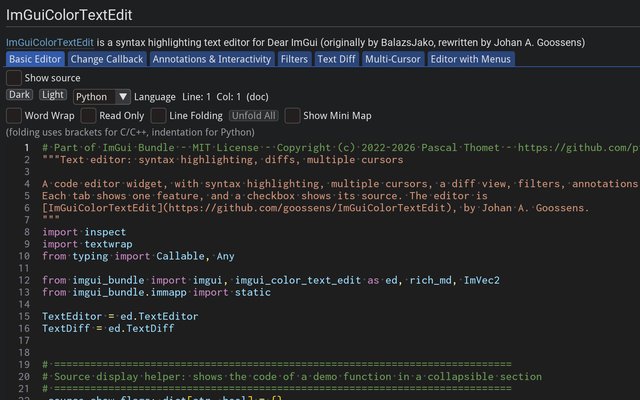Click line 6 with the goossens GitHub URL
Viewport: 640px width, 400px height.
316,208
